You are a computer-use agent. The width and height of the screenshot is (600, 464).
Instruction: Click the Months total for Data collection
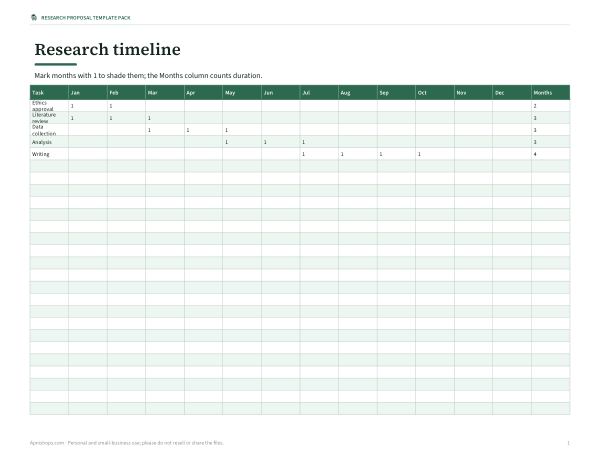point(551,130)
